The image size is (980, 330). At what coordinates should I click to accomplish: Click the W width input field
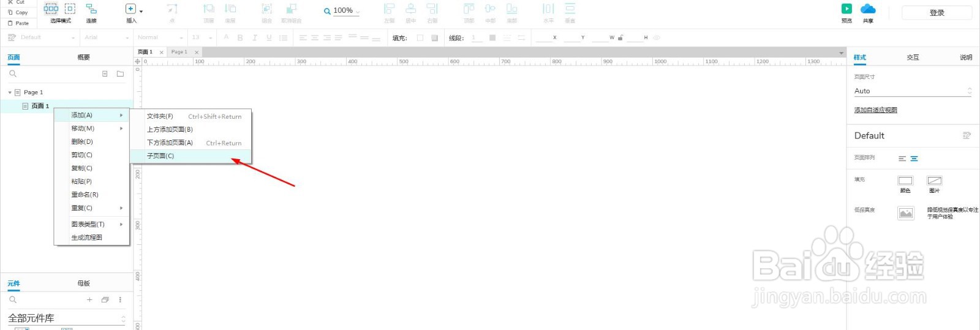coord(600,38)
